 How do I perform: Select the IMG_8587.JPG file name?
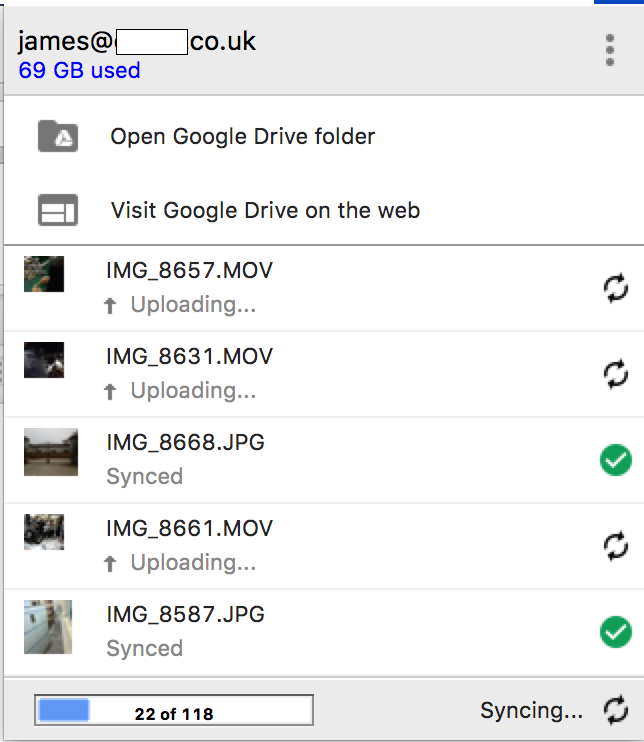point(185,614)
